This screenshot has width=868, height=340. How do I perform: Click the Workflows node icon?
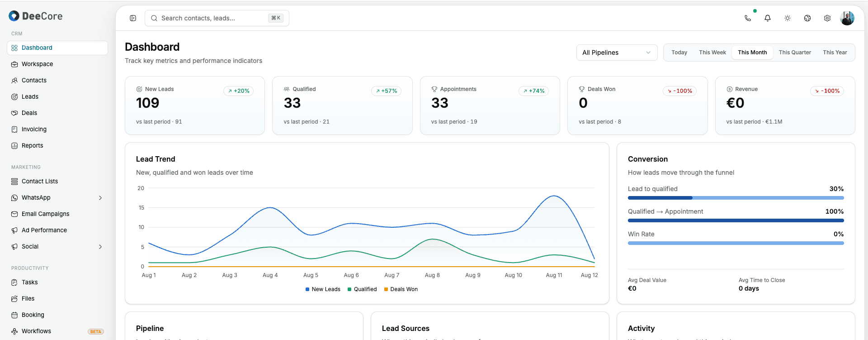14,331
